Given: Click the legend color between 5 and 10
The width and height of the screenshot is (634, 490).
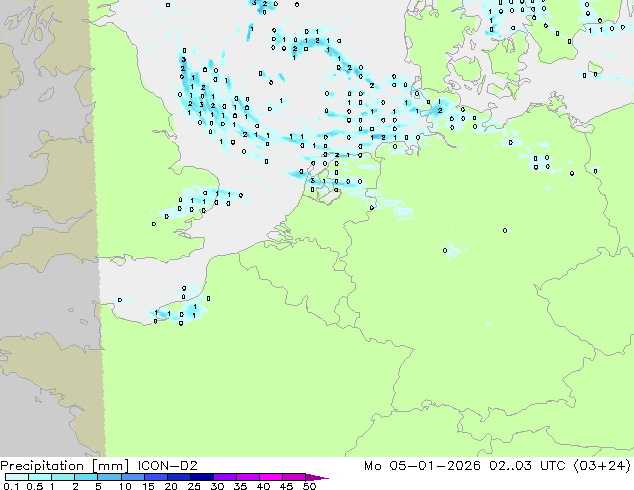Looking at the screenshot, I should (x=109, y=477).
